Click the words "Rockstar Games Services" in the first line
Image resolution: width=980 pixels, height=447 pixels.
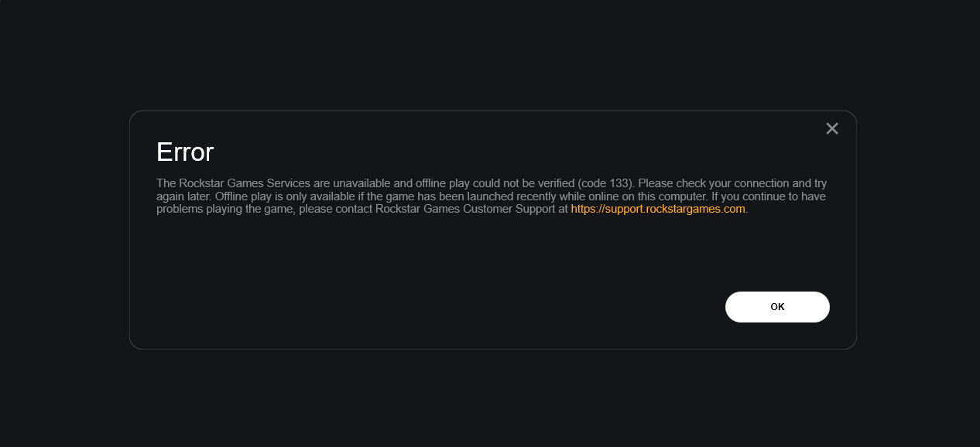pyautogui.click(x=245, y=183)
